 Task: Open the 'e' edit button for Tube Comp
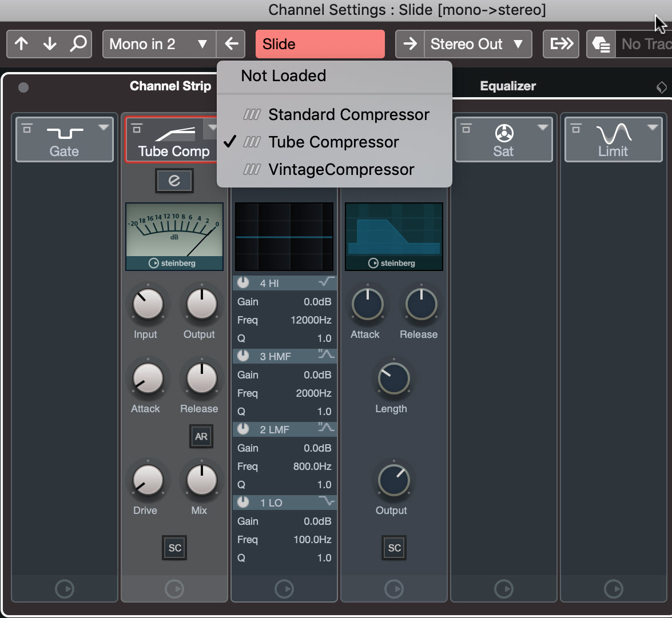point(174,181)
